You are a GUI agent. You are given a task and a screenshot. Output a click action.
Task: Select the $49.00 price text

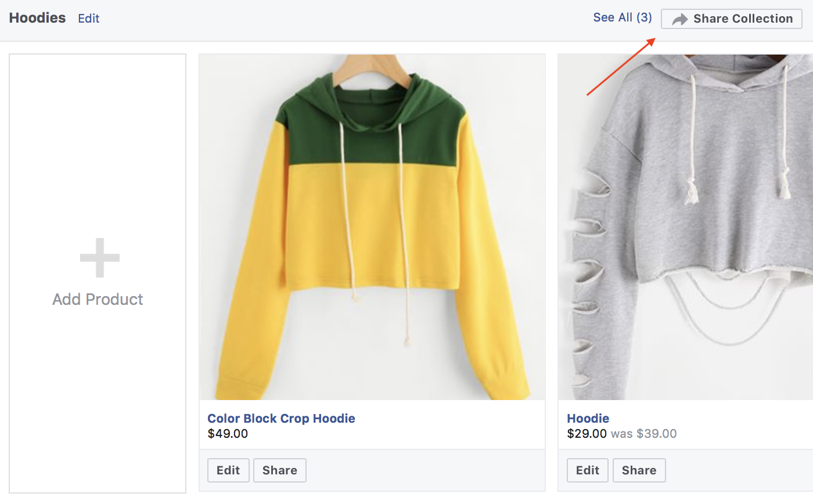(228, 433)
